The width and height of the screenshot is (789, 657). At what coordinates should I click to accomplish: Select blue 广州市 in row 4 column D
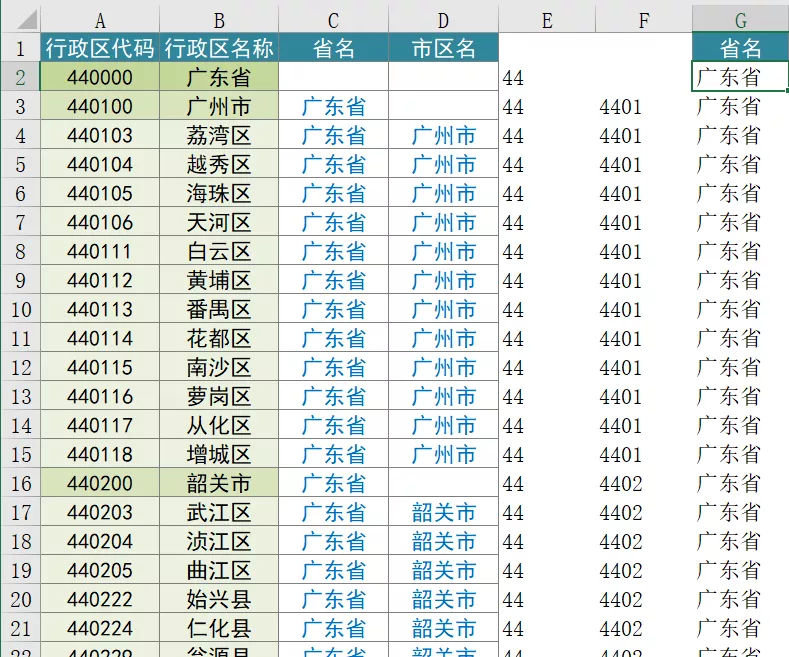tap(443, 135)
